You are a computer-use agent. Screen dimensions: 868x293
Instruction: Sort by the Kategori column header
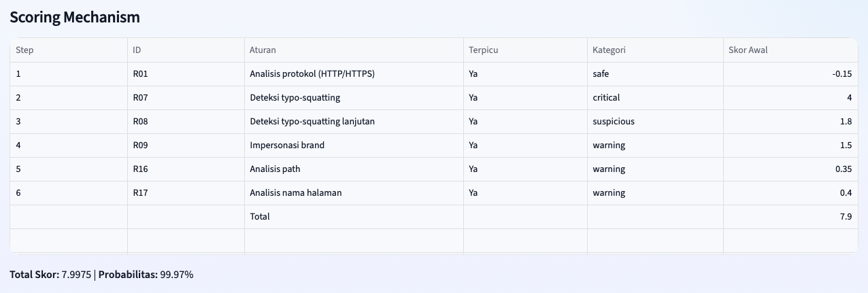coord(655,50)
